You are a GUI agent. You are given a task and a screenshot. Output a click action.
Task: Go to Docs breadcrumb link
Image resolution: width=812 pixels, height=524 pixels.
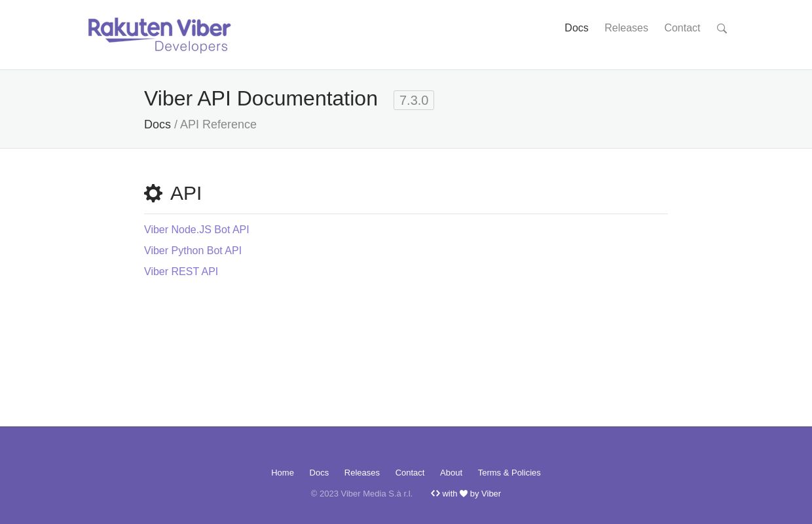(x=157, y=124)
